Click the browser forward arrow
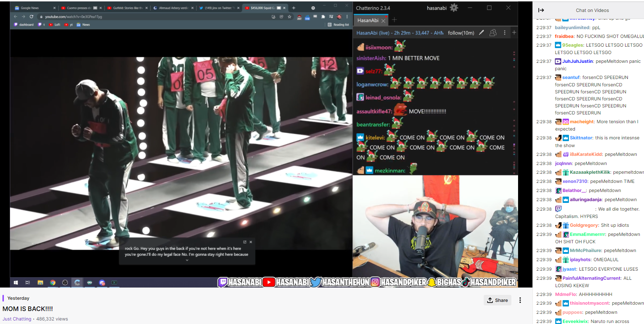Viewport: 644px width, 324px height. [x=24, y=16]
